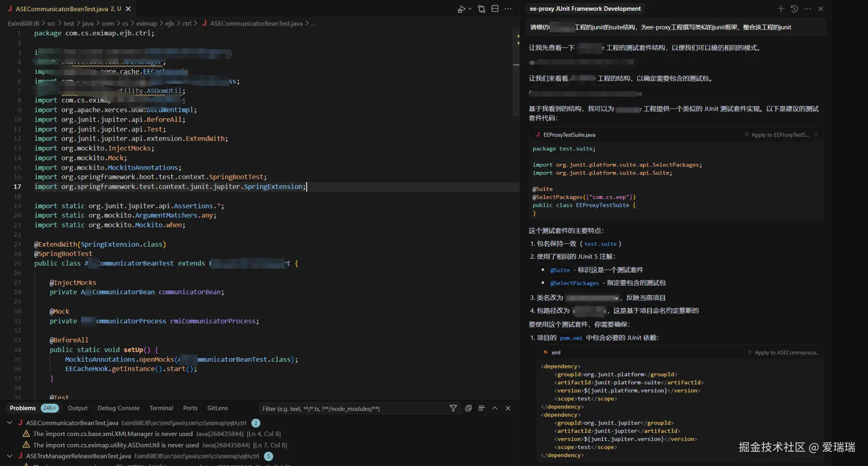The width and height of the screenshot is (868, 466).
Task: Open EEProxyTestSuite.java from the chat code block
Action: [569, 135]
